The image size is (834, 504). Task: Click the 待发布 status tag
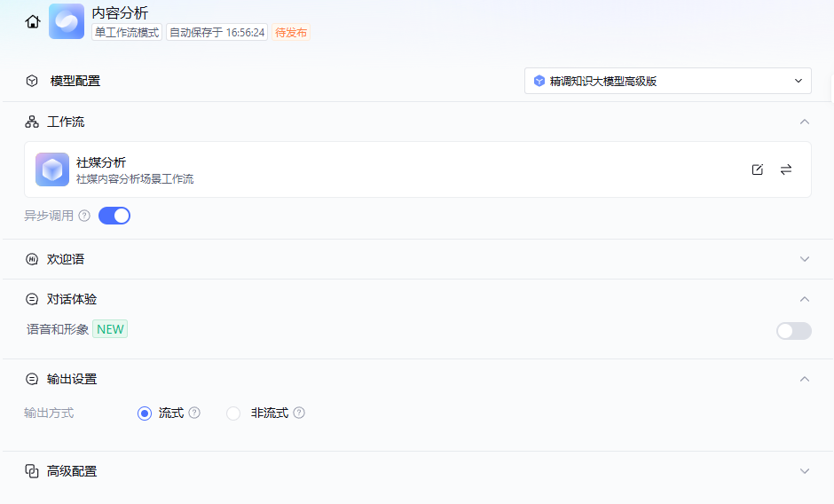(291, 33)
